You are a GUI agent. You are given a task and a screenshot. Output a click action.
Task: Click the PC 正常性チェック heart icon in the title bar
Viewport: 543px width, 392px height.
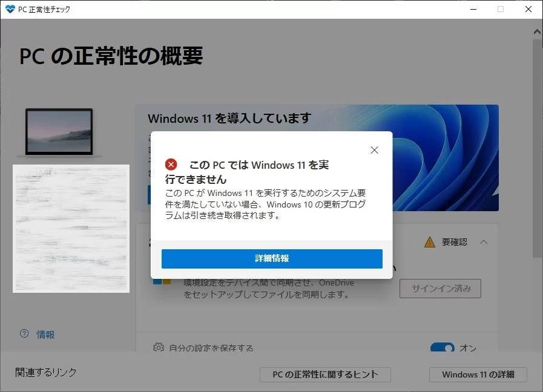[10, 9]
